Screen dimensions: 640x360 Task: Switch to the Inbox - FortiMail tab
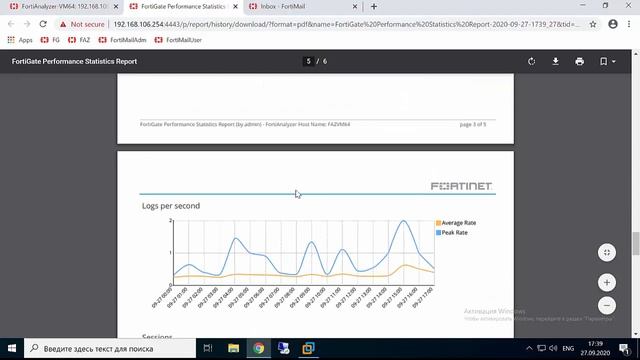[x=302, y=7]
